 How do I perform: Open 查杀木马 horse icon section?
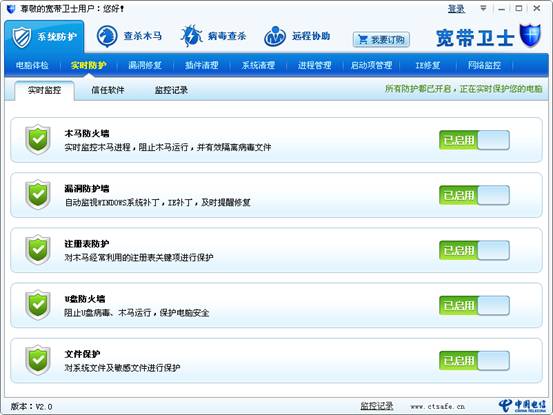pos(129,36)
